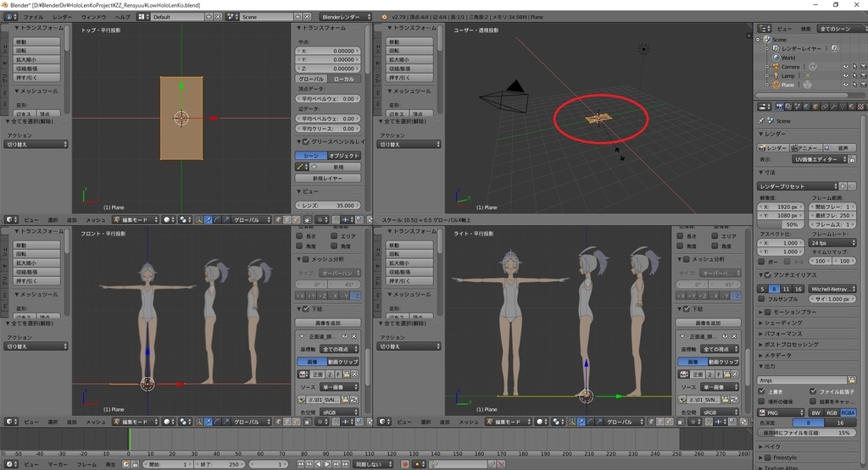Click the レンズ 35.000 field
Viewport: 868px width, 470px height.
(x=328, y=205)
